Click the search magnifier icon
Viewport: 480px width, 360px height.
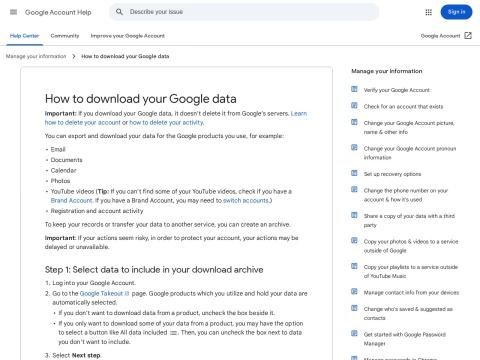(x=119, y=12)
